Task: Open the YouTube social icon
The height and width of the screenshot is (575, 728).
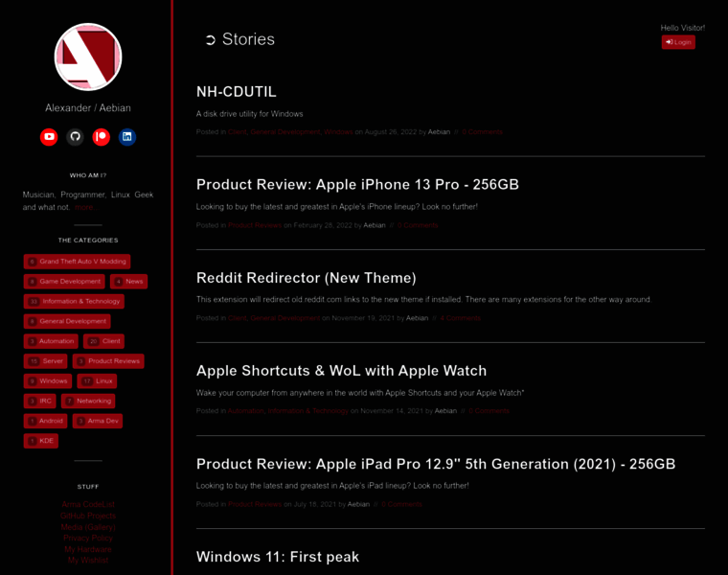Action: pyautogui.click(x=49, y=136)
